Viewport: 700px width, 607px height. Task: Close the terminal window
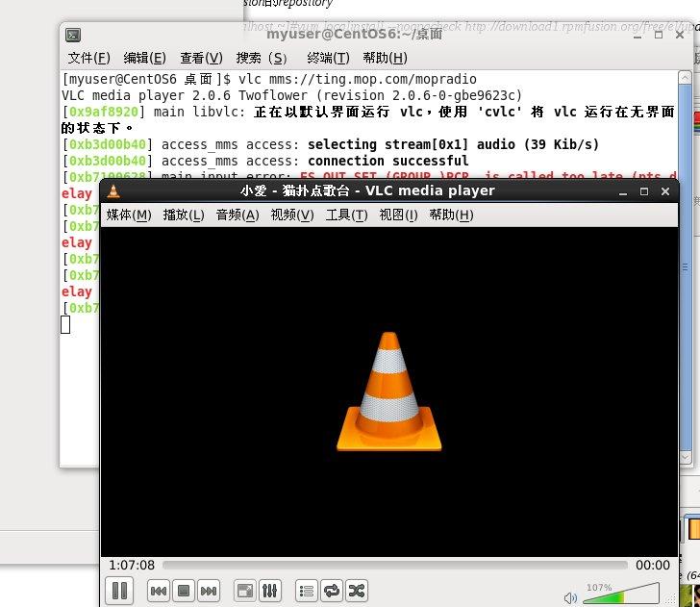(680, 35)
